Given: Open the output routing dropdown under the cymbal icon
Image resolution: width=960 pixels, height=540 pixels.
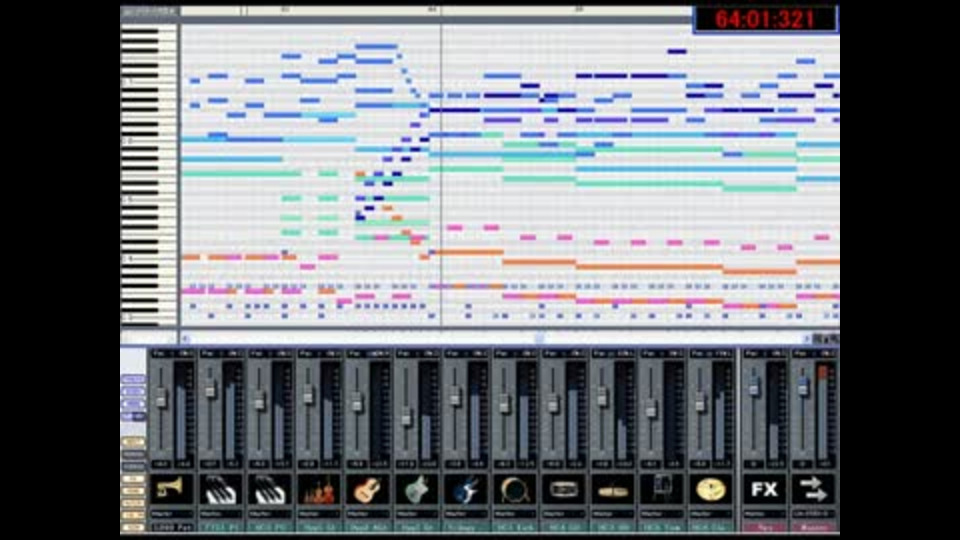Looking at the screenshot, I should (x=711, y=514).
